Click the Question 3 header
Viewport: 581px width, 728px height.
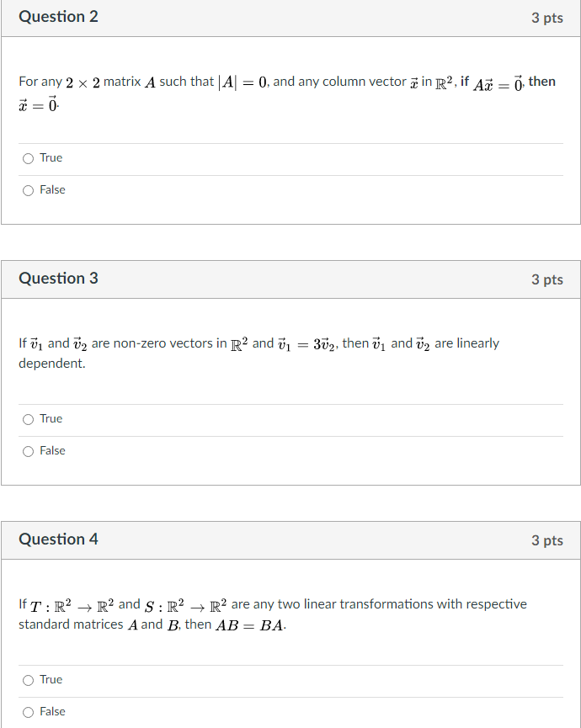pos(58,278)
